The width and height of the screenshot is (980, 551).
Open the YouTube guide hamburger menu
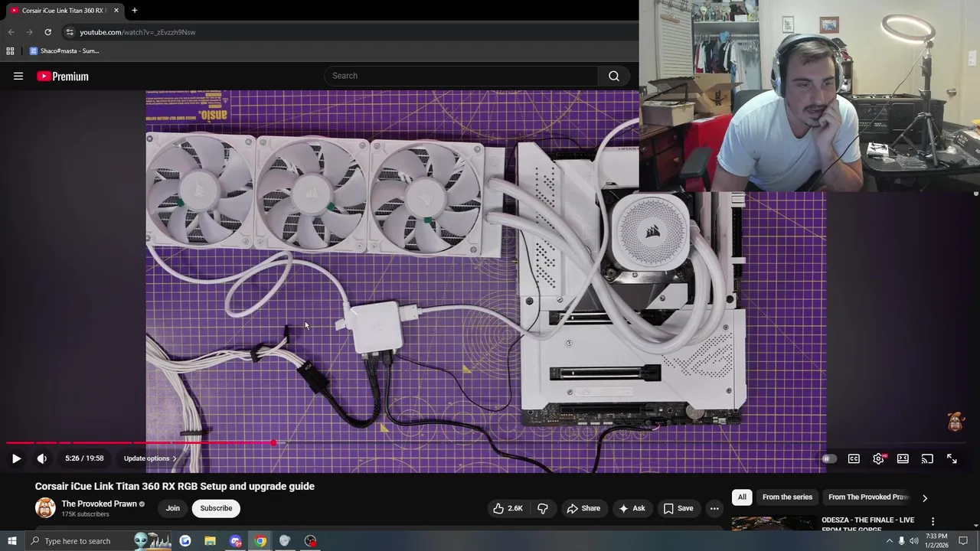(x=18, y=76)
